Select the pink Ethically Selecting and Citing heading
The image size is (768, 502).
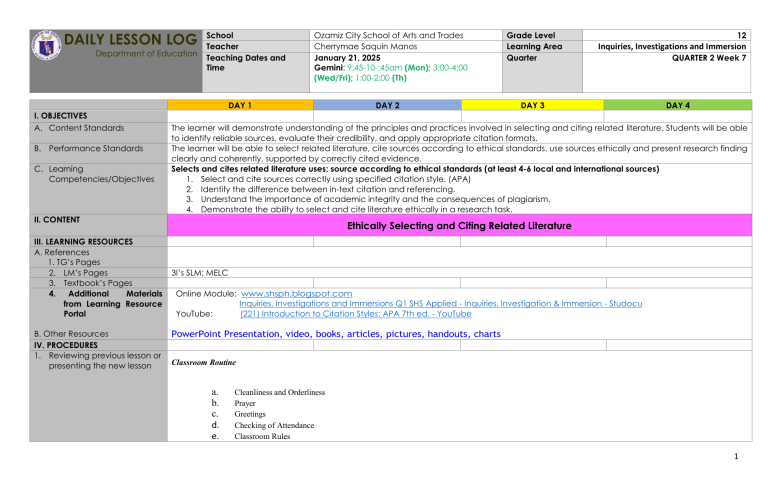459,226
